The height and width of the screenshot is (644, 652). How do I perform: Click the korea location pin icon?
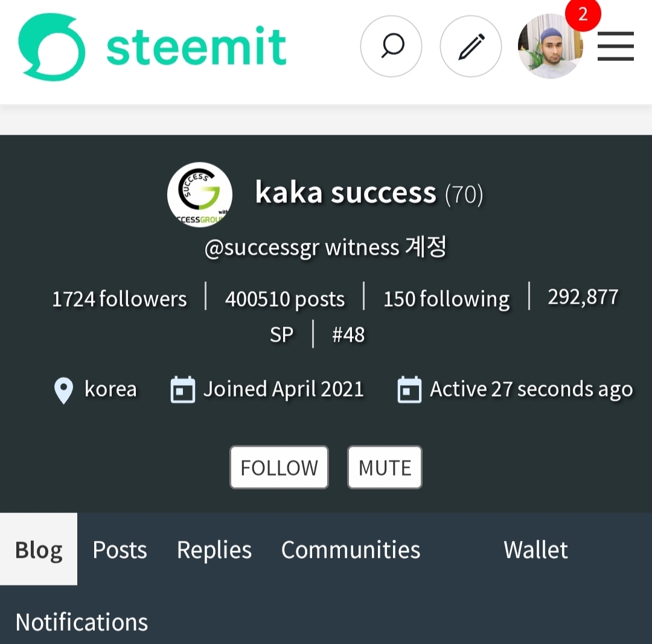coord(63,391)
